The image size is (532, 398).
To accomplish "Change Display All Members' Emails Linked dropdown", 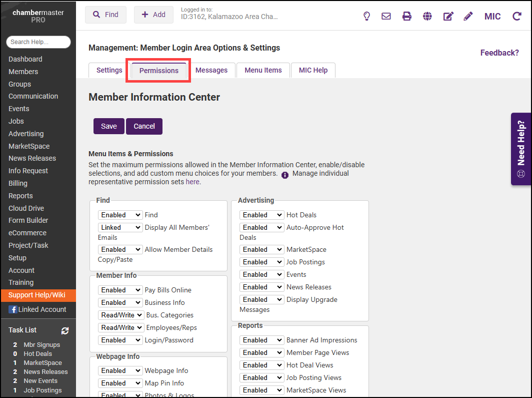I will 120,227.
